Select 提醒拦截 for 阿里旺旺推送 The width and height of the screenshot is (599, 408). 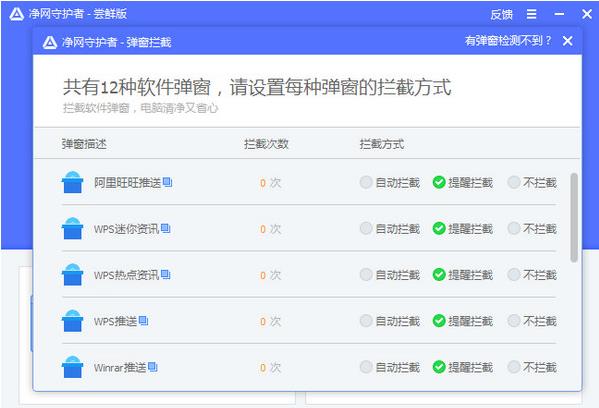coord(463,183)
